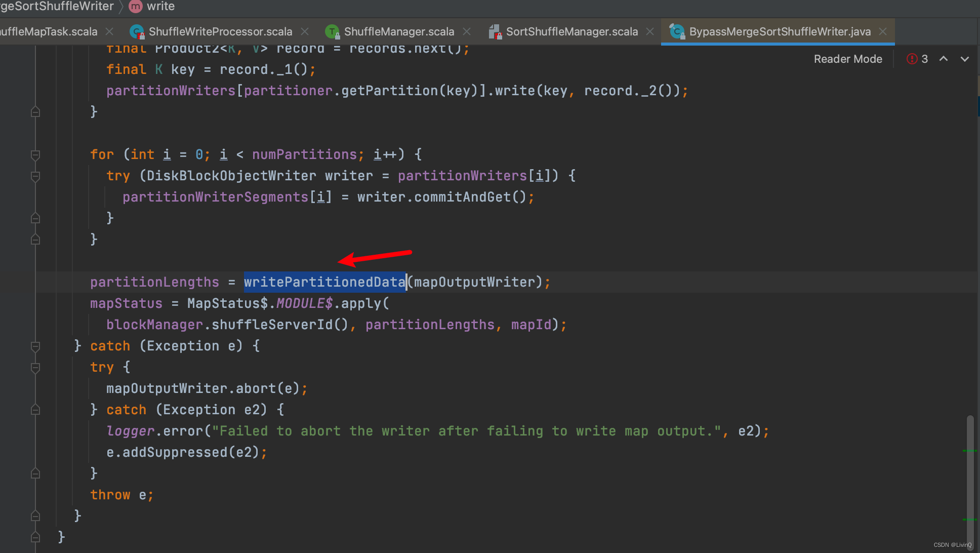The width and height of the screenshot is (980, 553).
Task: Click the BypassMergeSortShuffleWriter.java class icon
Action: point(677,32)
